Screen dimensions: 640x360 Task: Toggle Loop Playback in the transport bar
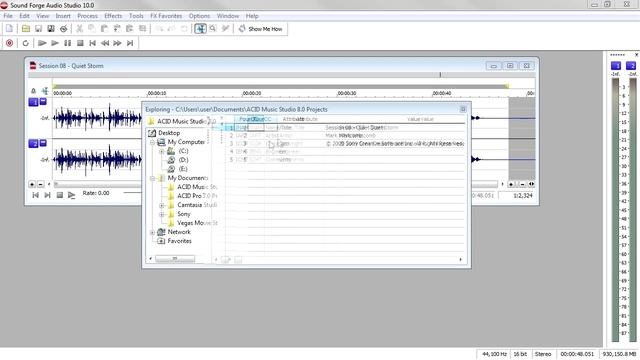pos(26,43)
